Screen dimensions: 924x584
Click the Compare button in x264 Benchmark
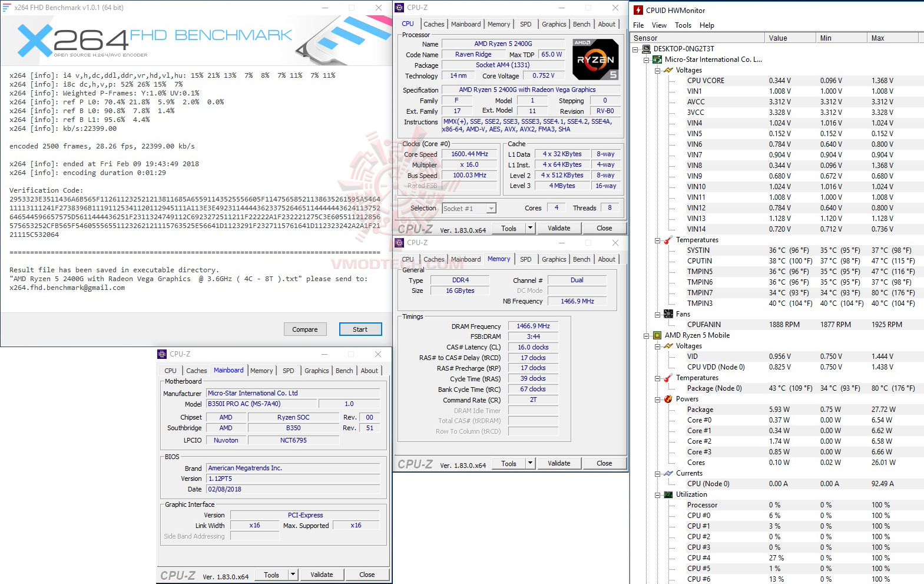305,329
